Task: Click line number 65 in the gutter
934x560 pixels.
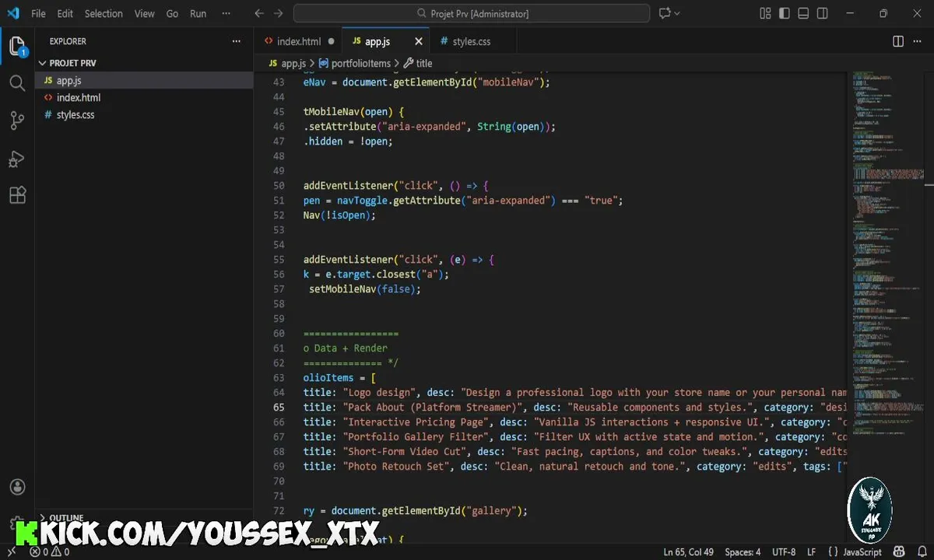Action: pos(279,407)
